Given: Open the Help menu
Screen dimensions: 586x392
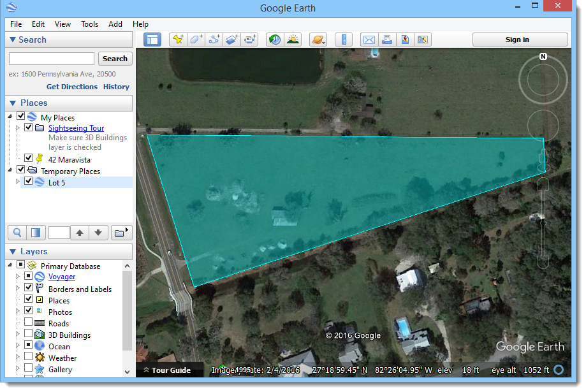Looking at the screenshot, I should click(x=140, y=24).
